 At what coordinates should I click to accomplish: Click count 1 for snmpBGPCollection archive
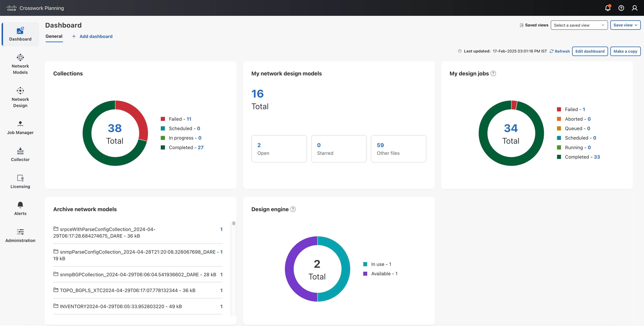click(x=221, y=274)
